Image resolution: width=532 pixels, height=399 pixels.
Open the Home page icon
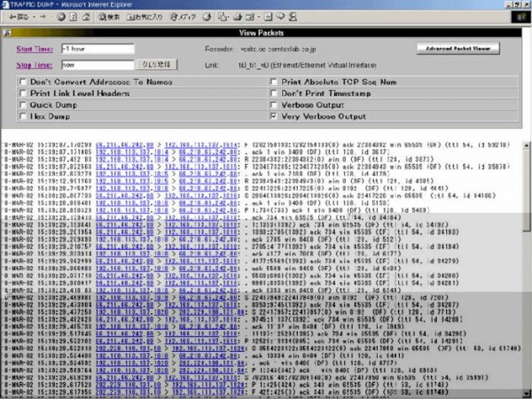[86, 17]
